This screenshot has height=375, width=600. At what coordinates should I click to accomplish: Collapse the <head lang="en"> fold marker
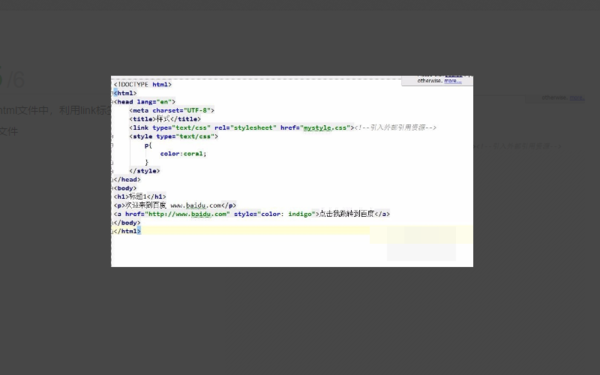tap(112, 102)
